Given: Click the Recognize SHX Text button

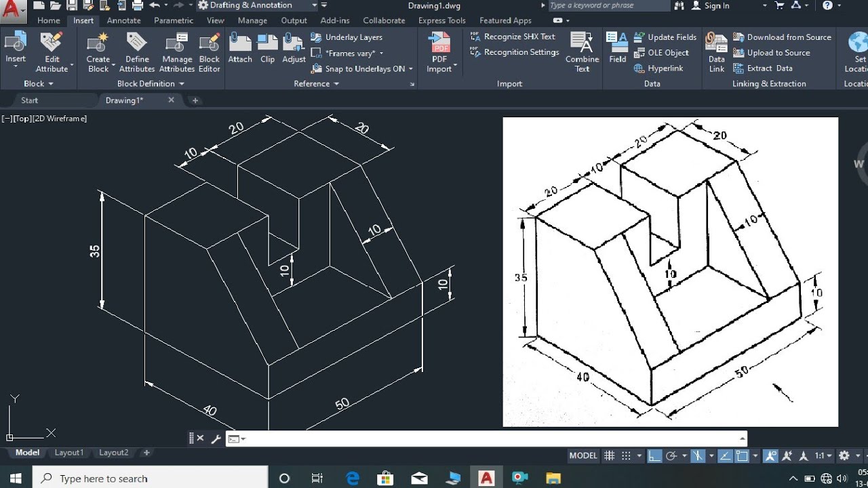Looking at the screenshot, I should point(513,37).
